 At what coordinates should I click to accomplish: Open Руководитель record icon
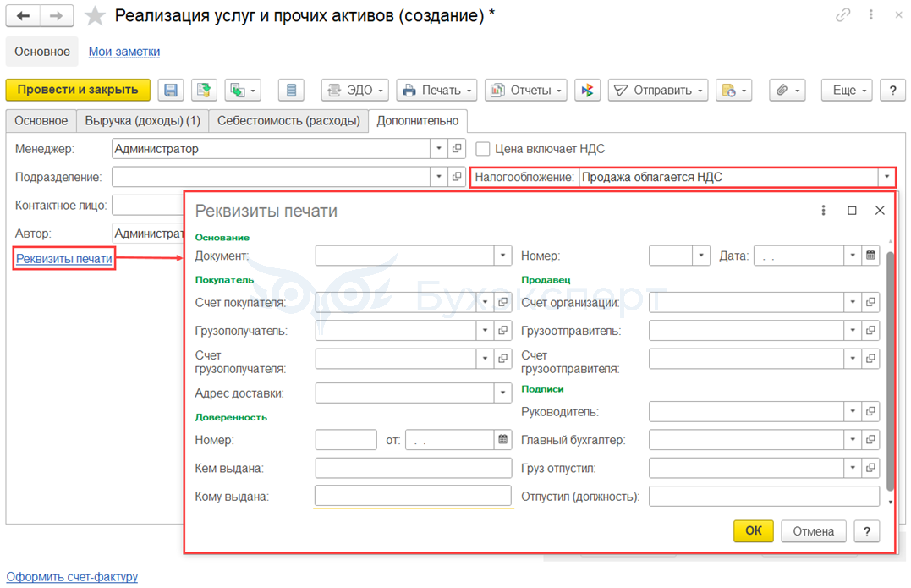coord(870,411)
